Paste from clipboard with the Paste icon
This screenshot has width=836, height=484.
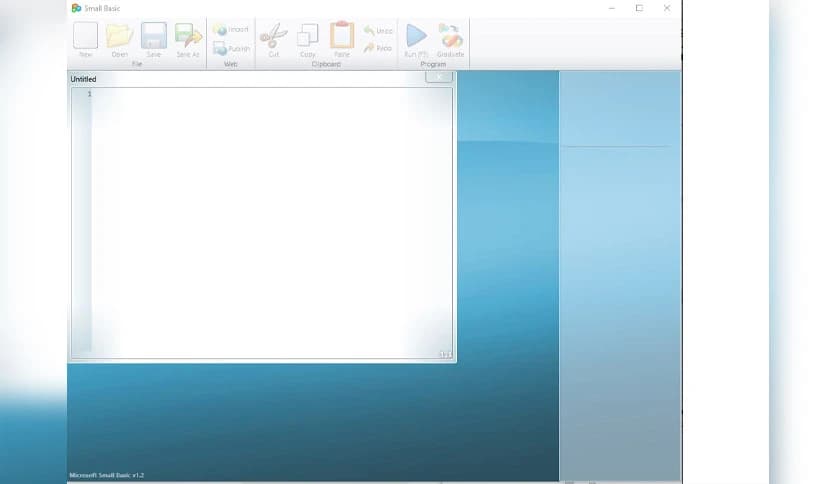[x=342, y=39]
